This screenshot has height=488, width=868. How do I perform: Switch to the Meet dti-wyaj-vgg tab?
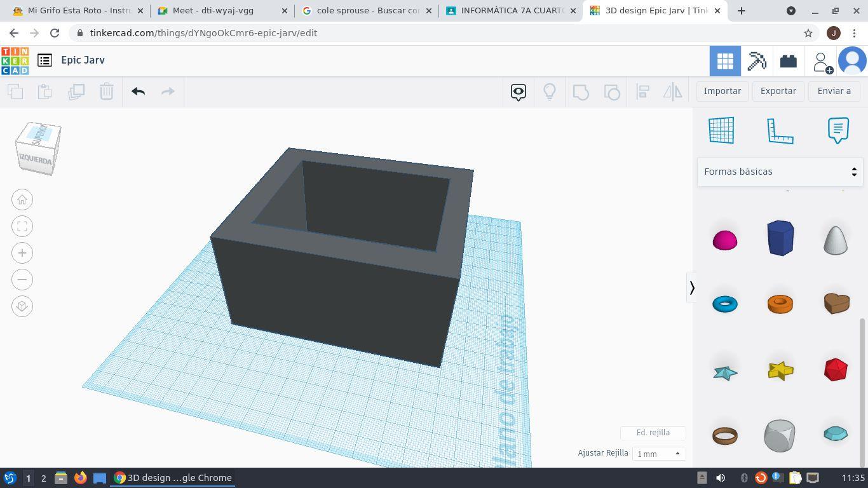(222, 11)
